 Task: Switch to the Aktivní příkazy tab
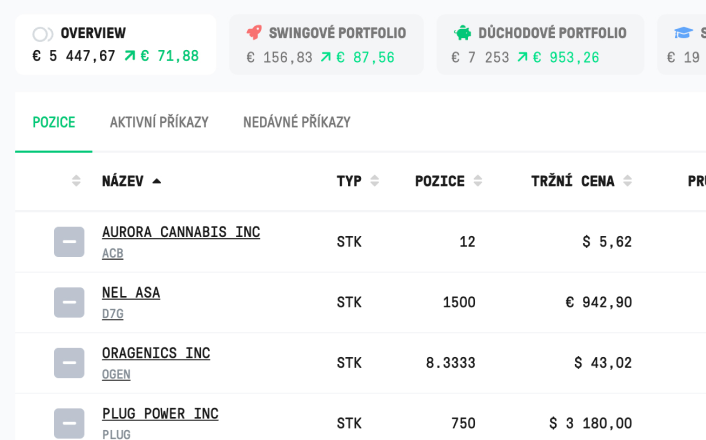[159, 122]
